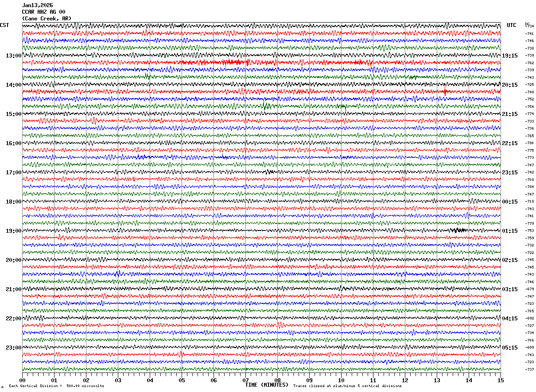
Task: Select minute tick label 14 on time axis
Action: (x=469, y=380)
